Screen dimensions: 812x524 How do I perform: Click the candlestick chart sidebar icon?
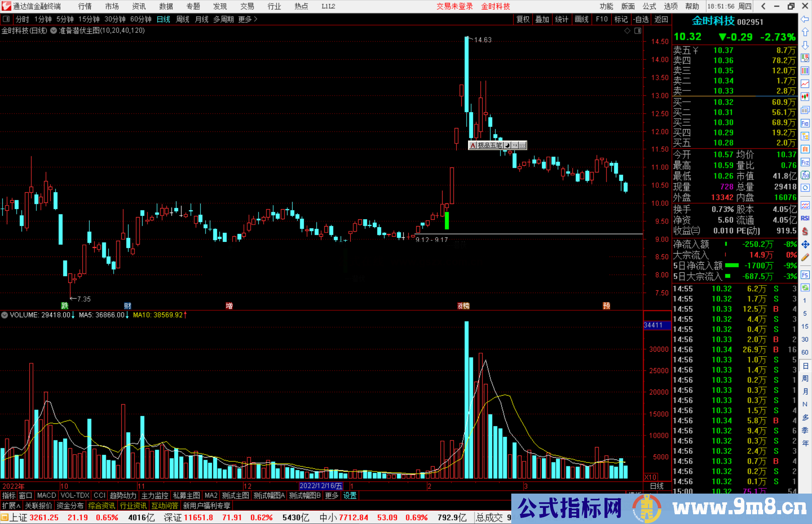point(805,97)
